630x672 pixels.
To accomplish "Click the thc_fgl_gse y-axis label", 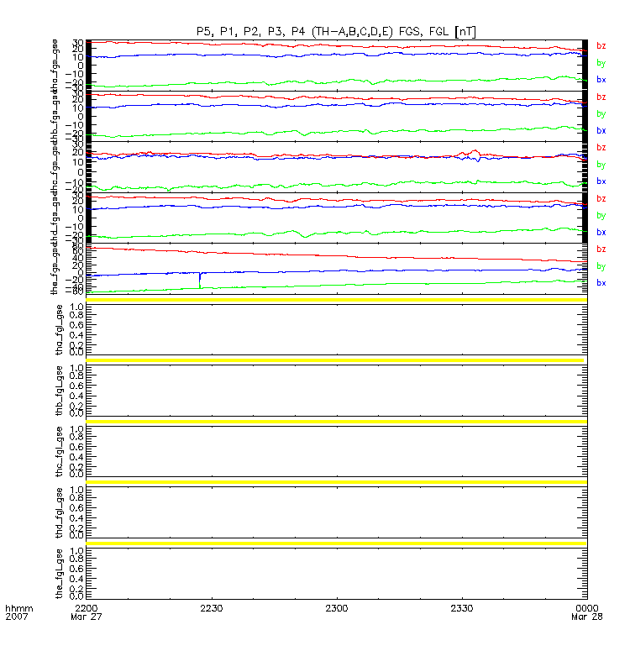I will 59,451.
